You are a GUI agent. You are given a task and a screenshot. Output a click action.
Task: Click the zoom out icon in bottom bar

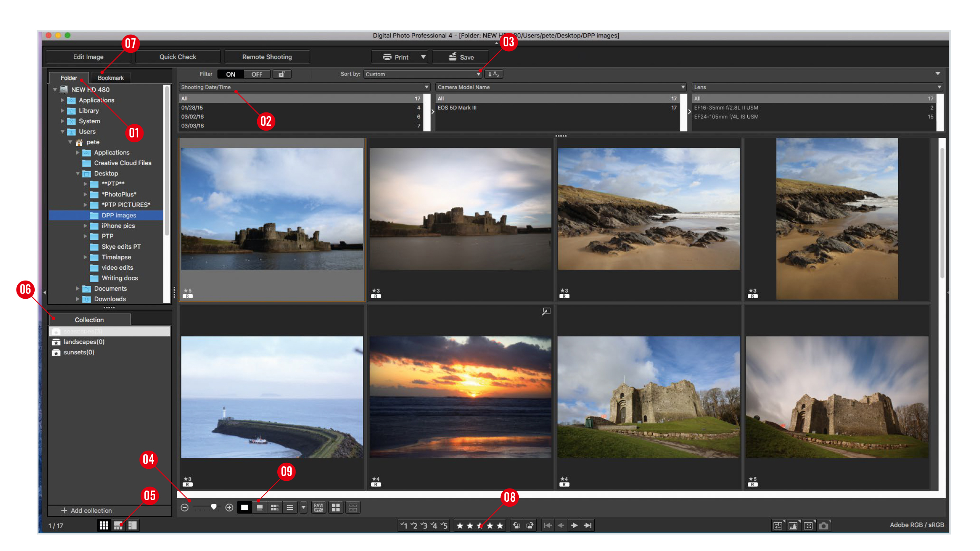[x=185, y=507]
